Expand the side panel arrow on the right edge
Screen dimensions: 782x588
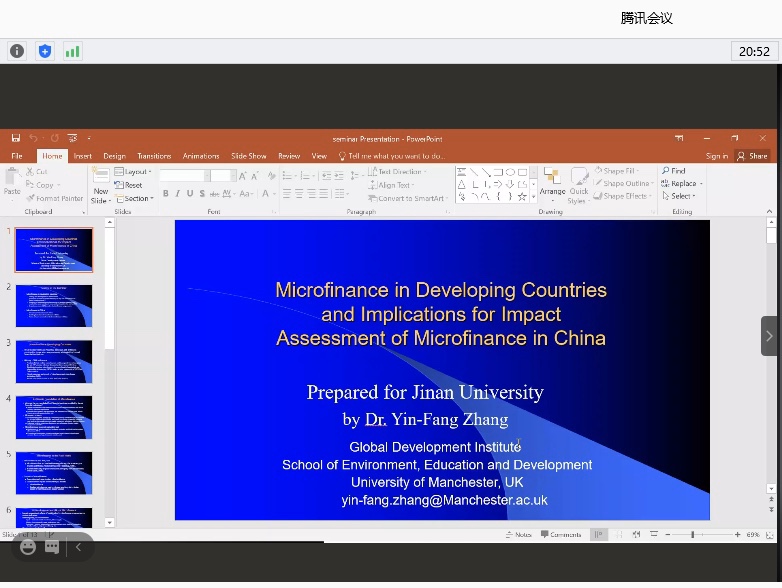[769, 336]
